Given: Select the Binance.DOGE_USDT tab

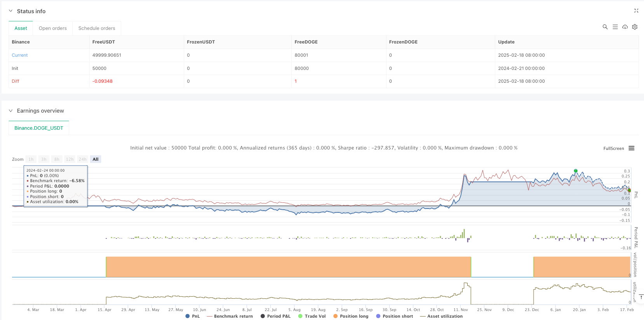Looking at the screenshot, I should coord(39,128).
